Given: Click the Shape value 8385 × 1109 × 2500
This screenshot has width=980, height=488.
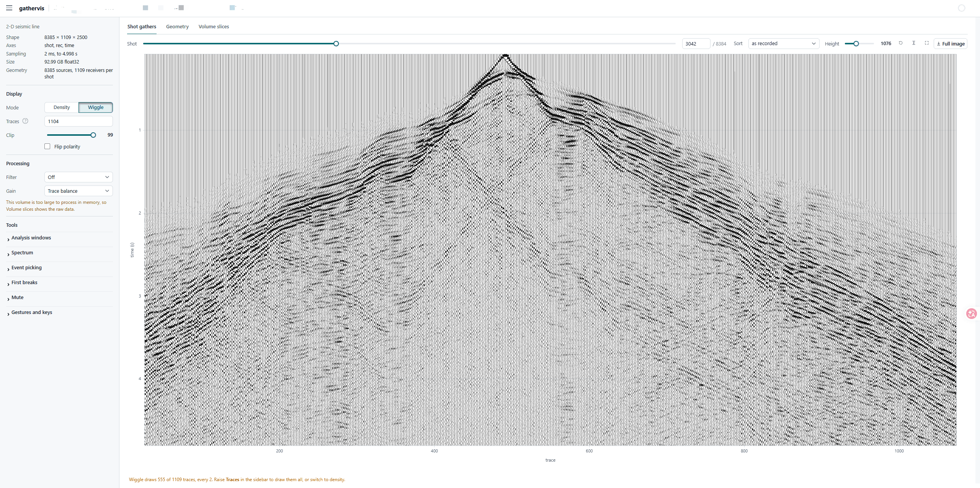Looking at the screenshot, I should (x=66, y=37).
